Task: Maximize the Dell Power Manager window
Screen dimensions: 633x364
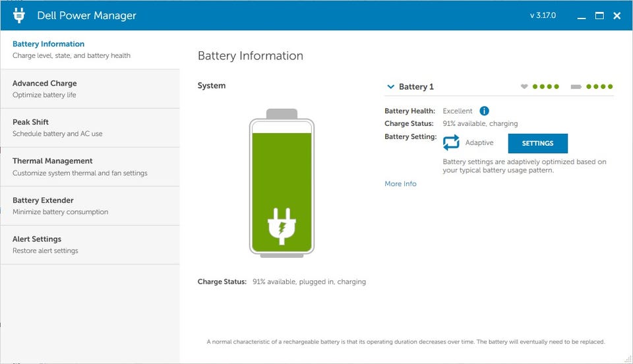Action: point(599,16)
